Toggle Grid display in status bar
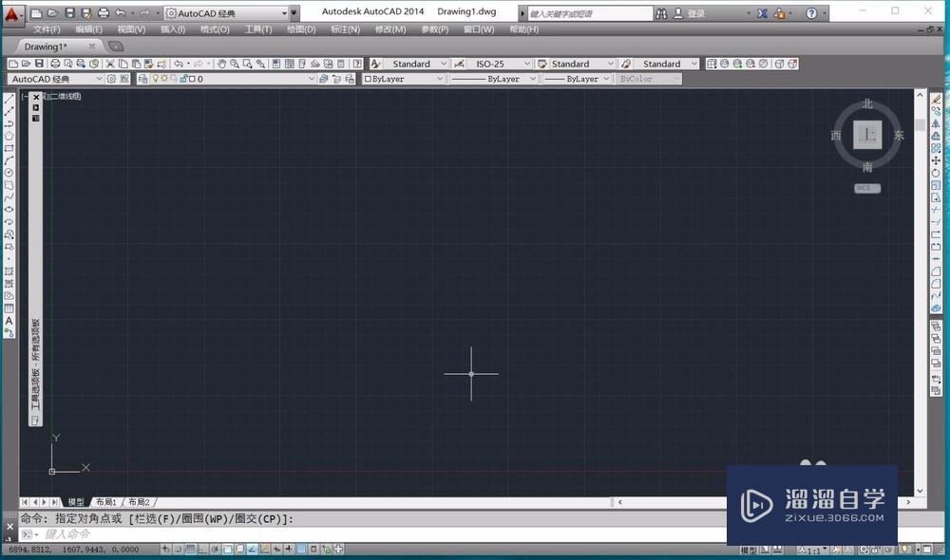The image size is (950, 560). 190,550
